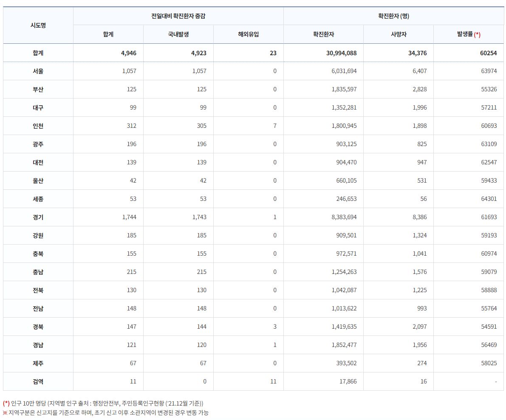Click the total value 4,946
Screen dimensions: 506x420
pos(128,53)
